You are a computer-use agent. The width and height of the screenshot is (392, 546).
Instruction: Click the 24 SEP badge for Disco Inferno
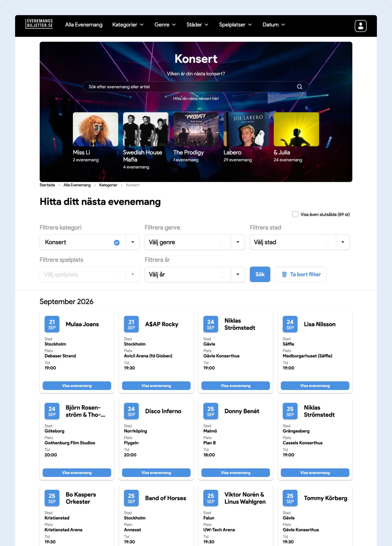point(131,411)
